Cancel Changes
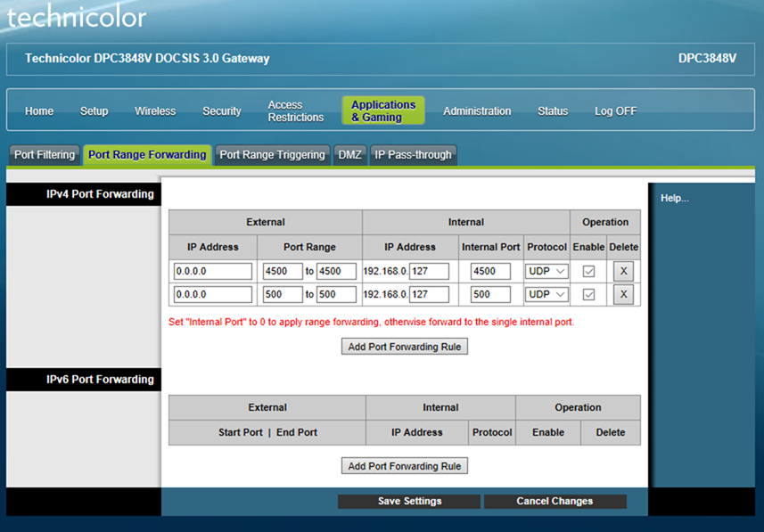This screenshot has height=532, width=764. [x=555, y=502]
